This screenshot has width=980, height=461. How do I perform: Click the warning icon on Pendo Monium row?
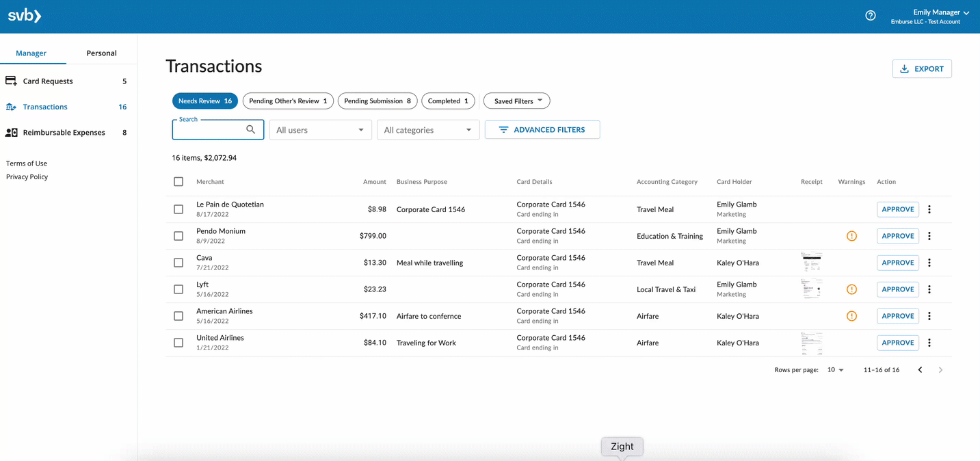coord(851,236)
